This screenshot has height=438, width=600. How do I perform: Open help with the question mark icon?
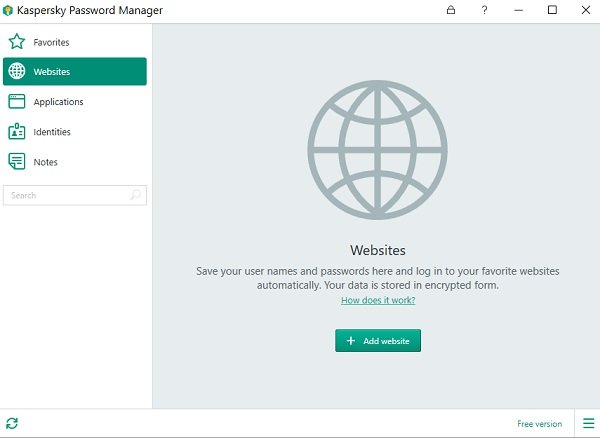pyautogui.click(x=484, y=10)
